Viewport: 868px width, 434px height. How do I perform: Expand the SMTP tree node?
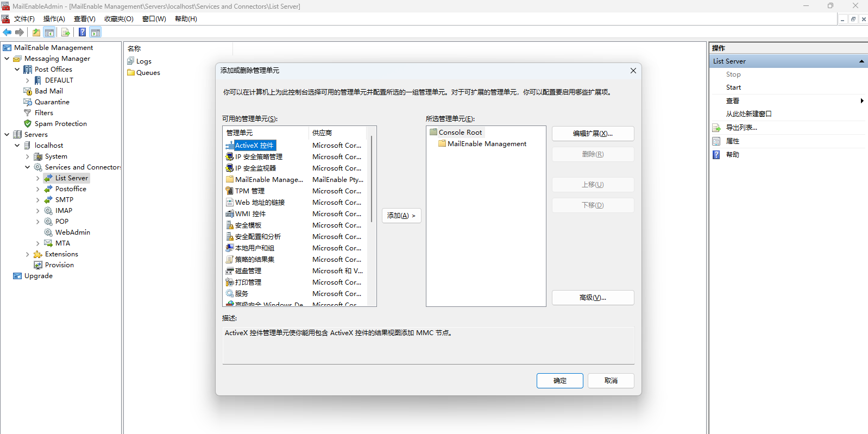[37, 200]
